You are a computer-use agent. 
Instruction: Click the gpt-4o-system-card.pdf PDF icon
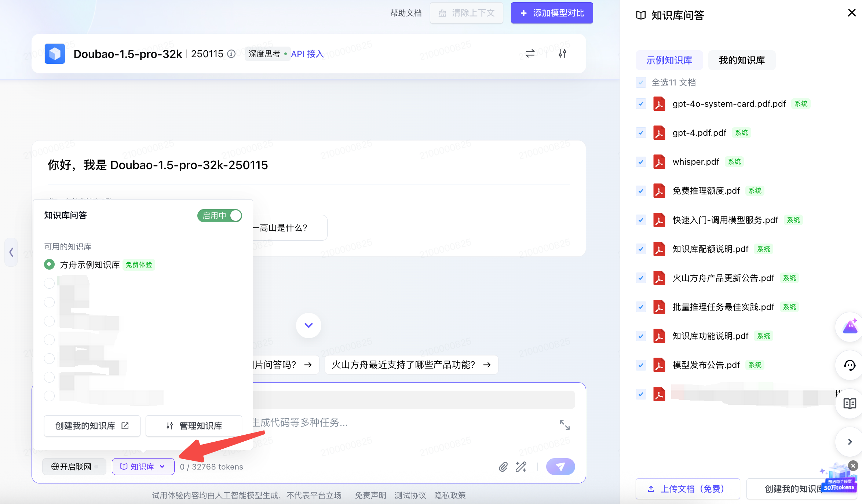[659, 104]
